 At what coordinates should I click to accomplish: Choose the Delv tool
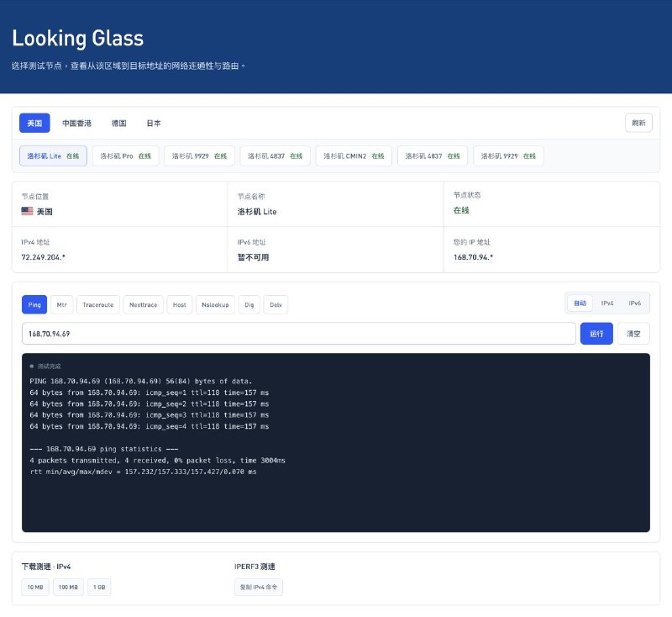click(276, 305)
